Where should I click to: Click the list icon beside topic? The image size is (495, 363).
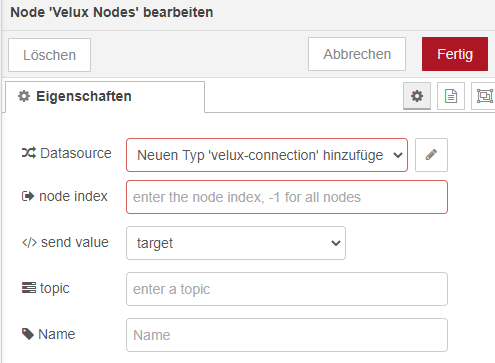pyautogui.click(x=29, y=288)
